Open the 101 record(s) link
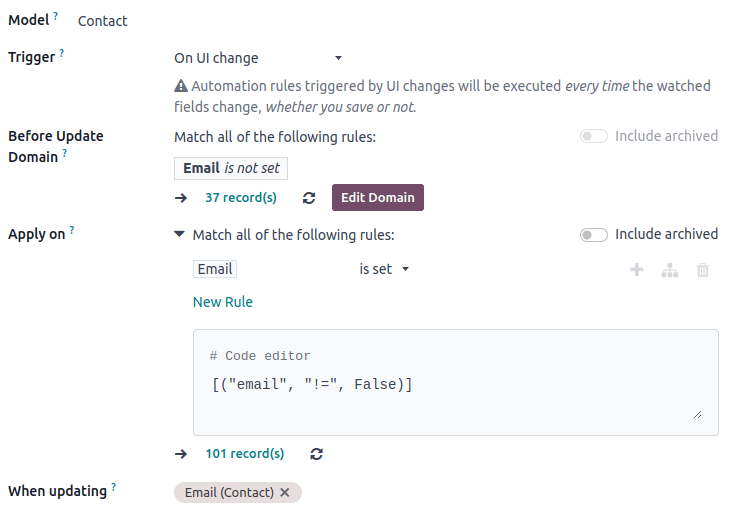The image size is (740, 516). tap(245, 454)
